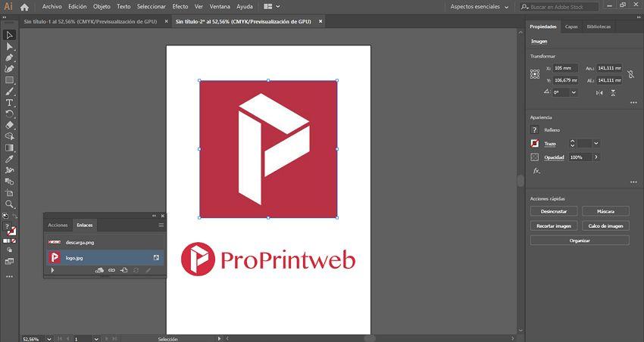Click the fx effects icon in Apariencia
This screenshot has height=342, width=644.
pos(536,171)
